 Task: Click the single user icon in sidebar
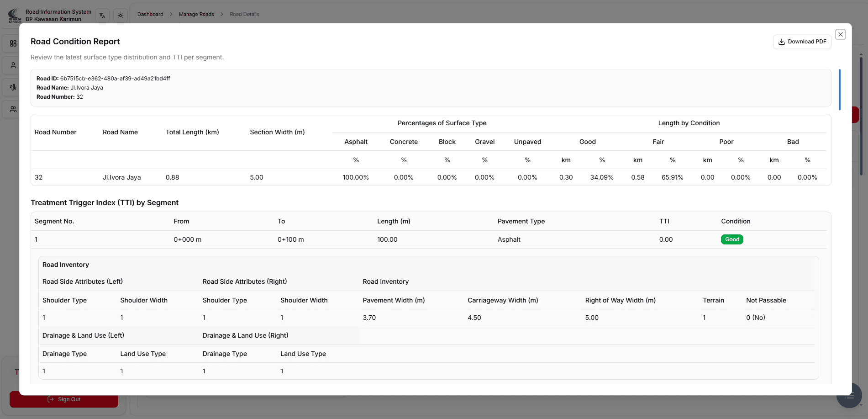pos(13,65)
